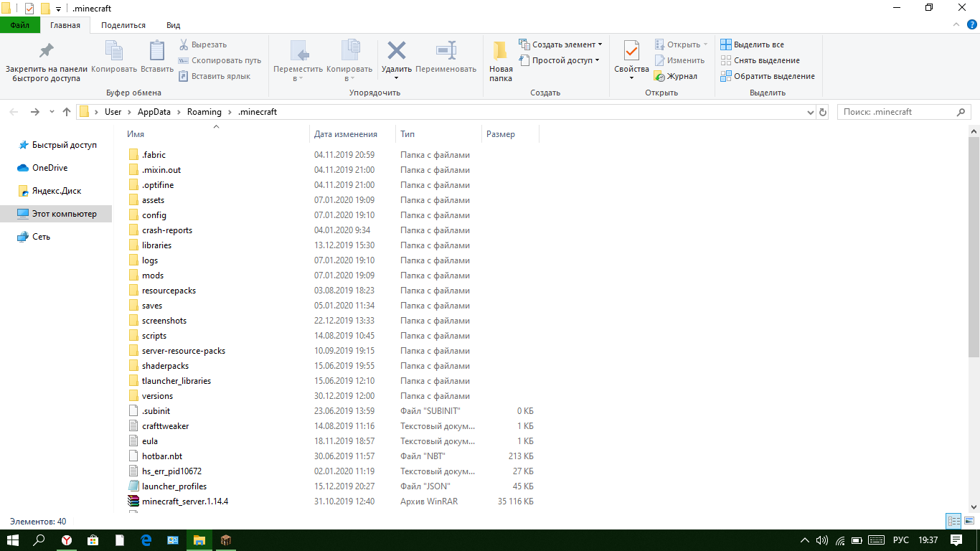980x551 pixels.
Task: Open Microsoft Edge from taskbar
Action: pyautogui.click(x=146, y=540)
